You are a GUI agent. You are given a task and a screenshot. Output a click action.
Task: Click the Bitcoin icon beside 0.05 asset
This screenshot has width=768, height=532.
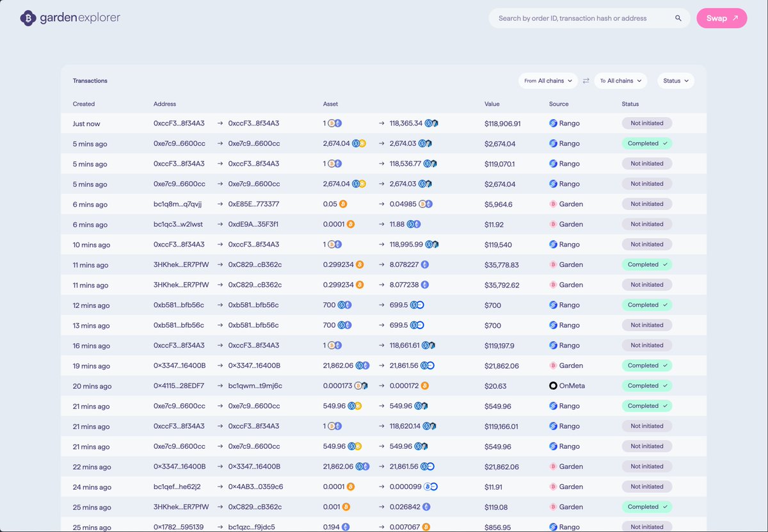[x=343, y=204]
